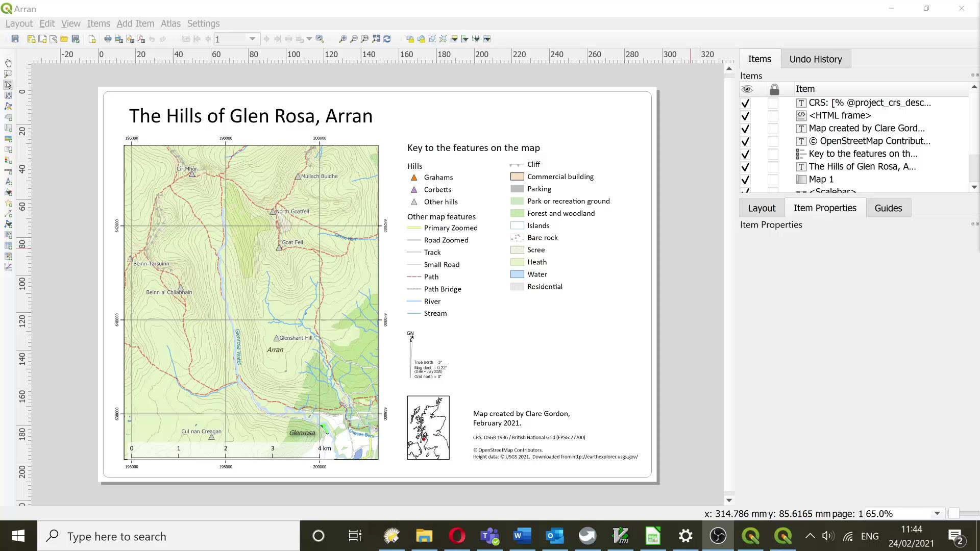Select the Add Legend tool
Viewport: 980px width, 551px height.
(8, 160)
